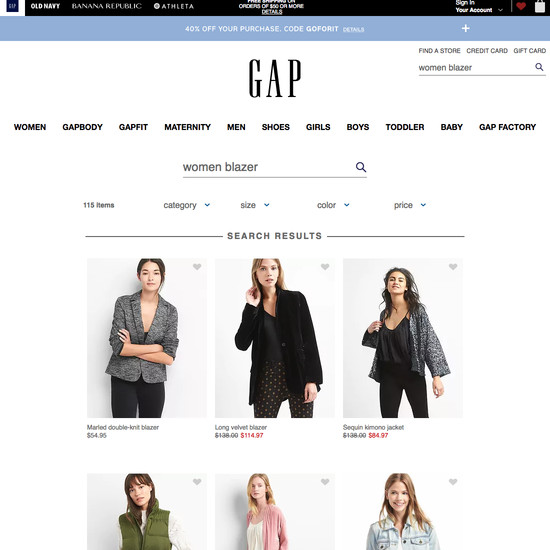Image resolution: width=550 pixels, height=550 pixels.
Task: Click into the large women blazer search field
Action: click(268, 167)
